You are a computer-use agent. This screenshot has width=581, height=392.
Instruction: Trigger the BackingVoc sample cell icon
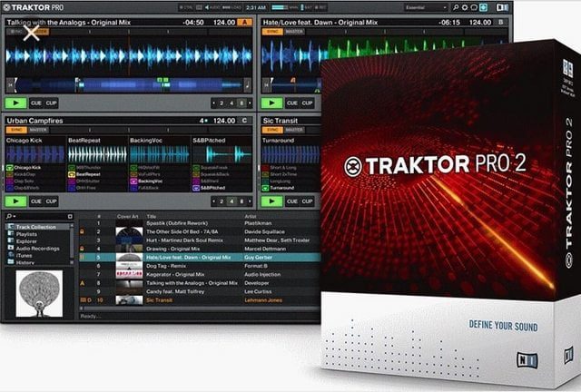133,181
